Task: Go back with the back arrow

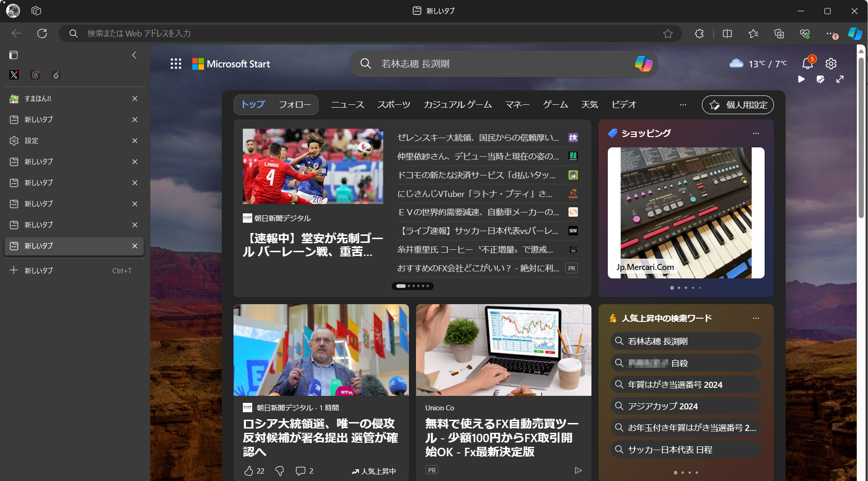Action: (x=16, y=33)
